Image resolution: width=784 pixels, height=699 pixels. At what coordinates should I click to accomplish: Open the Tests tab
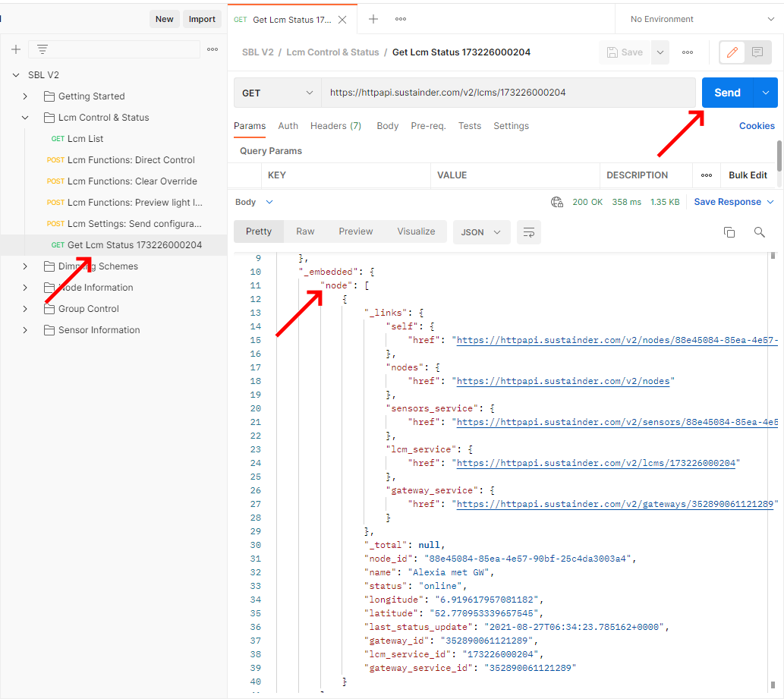[470, 126]
